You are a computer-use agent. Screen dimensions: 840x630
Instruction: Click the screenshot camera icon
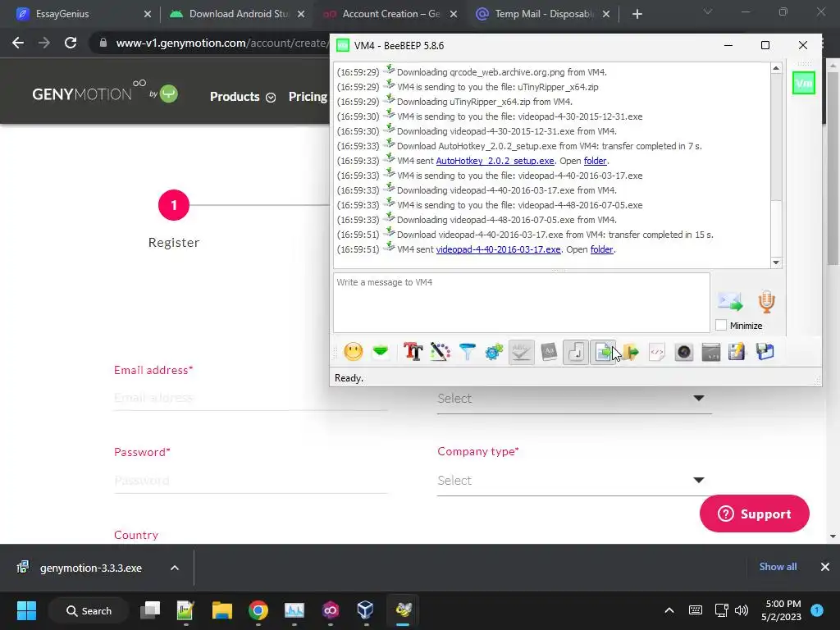click(x=684, y=352)
